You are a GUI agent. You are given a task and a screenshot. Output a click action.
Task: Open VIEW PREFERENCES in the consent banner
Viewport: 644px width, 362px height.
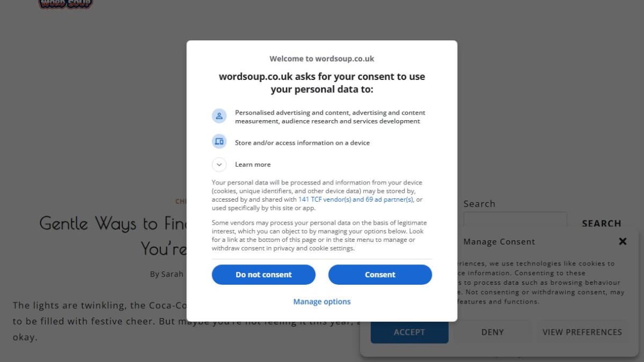click(582, 332)
